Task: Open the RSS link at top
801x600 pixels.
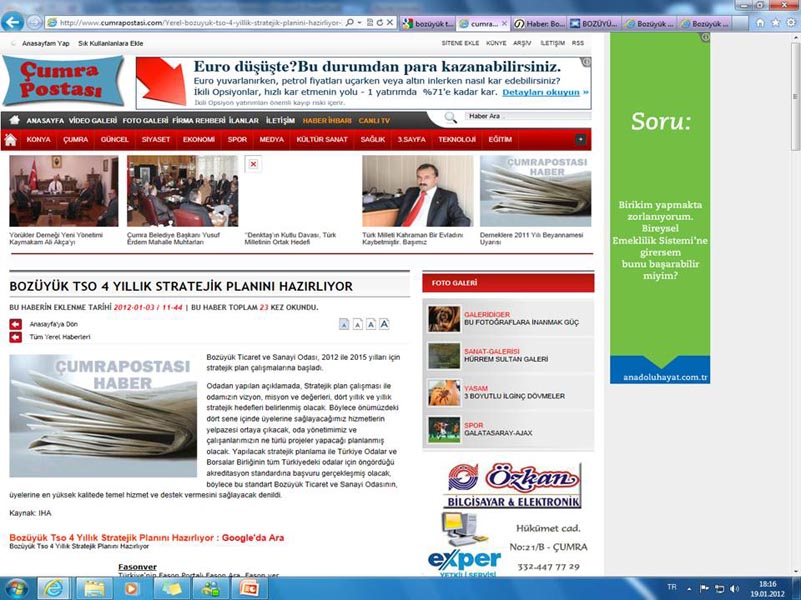Action: point(578,43)
